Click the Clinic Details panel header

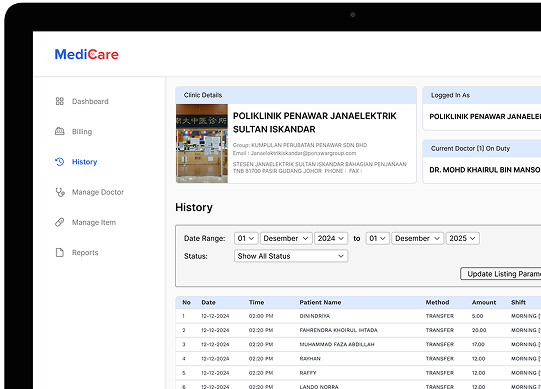click(296, 95)
